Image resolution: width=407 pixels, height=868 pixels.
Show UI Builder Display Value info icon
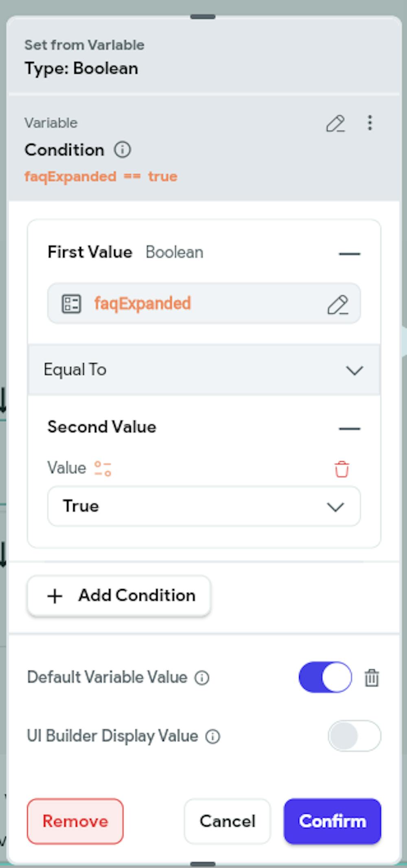tap(212, 736)
